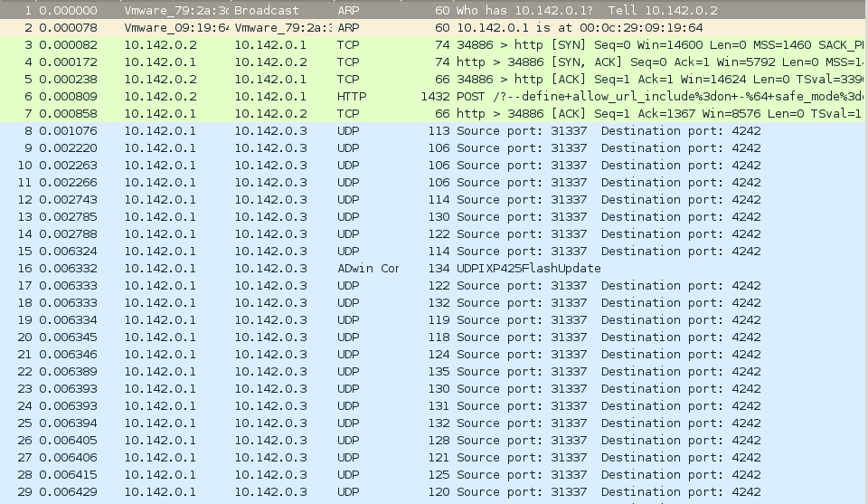Select packet 2 ARP reply row
Viewport: 868px width, 504px height.
coord(434,27)
